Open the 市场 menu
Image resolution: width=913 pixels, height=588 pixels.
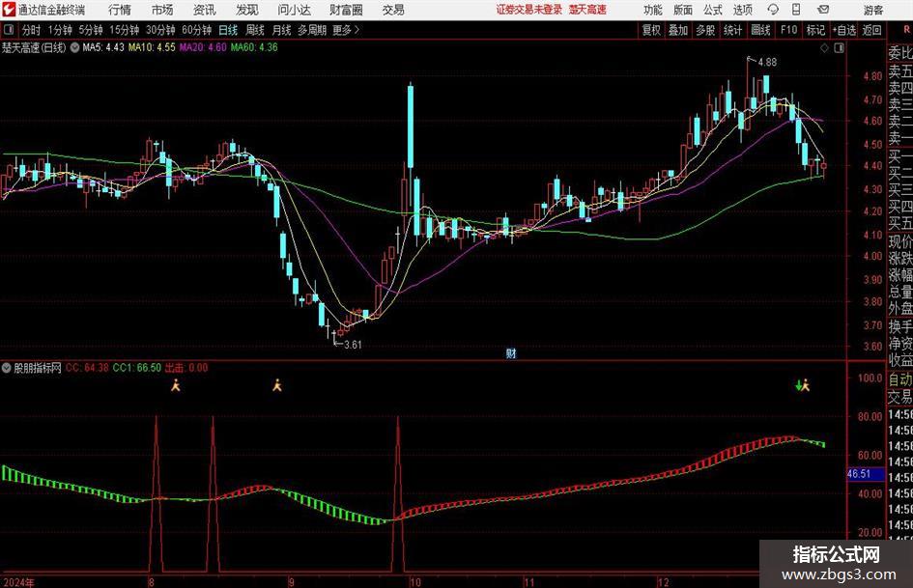pos(162,10)
